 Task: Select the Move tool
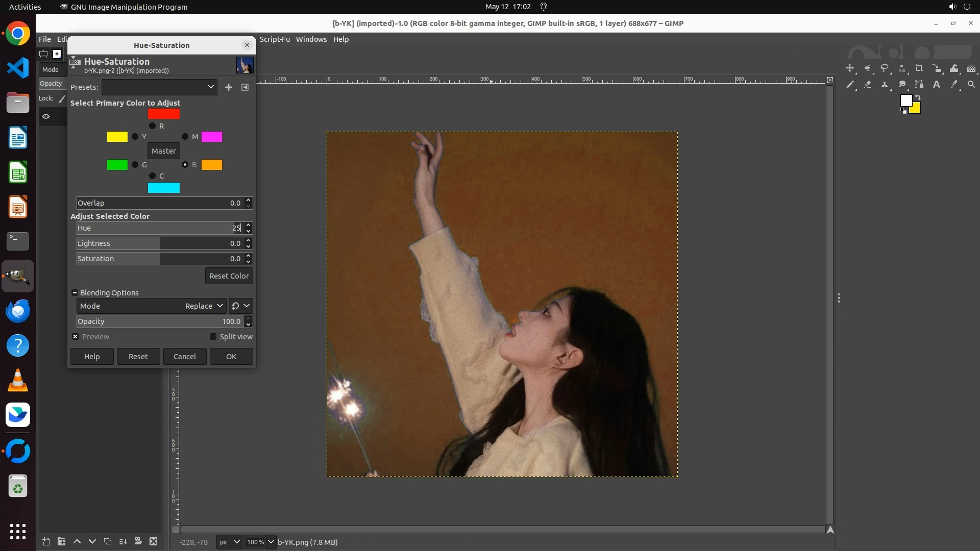pyautogui.click(x=850, y=68)
